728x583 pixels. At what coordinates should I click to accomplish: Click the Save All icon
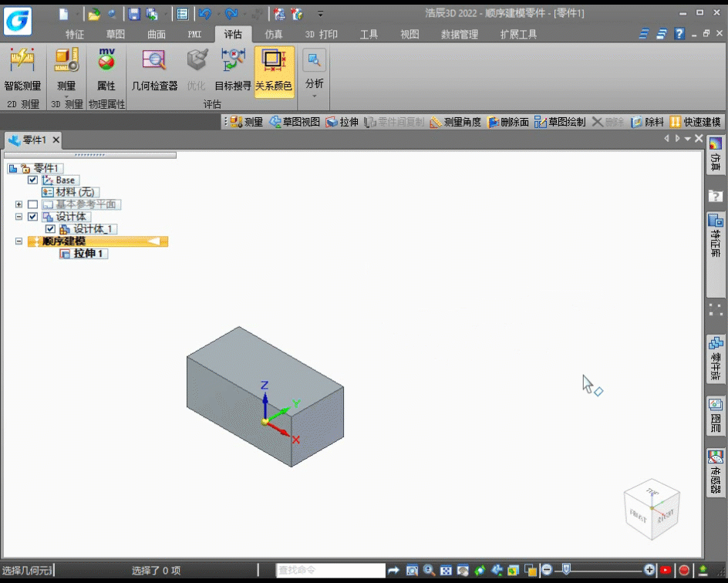[x=152, y=15]
